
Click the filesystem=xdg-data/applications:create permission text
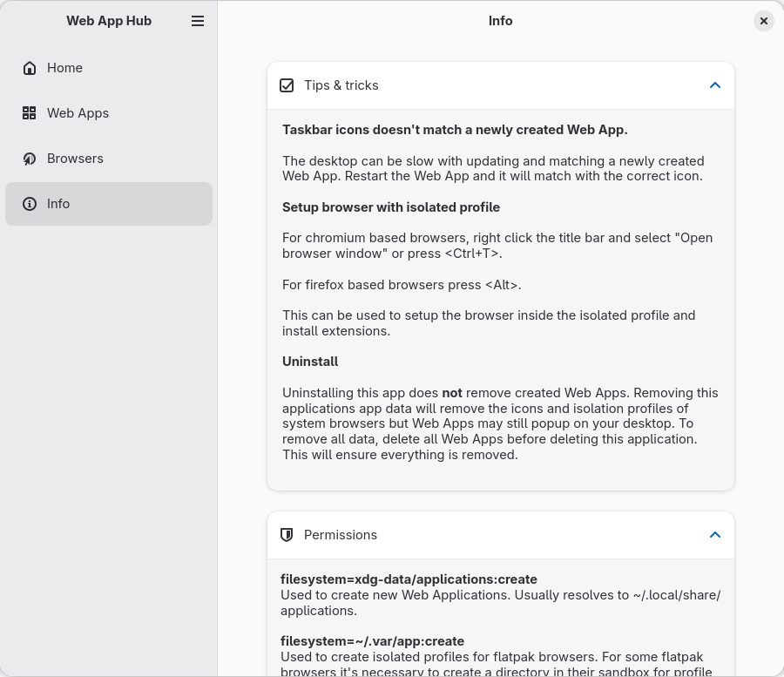pyautogui.click(x=409, y=579)
